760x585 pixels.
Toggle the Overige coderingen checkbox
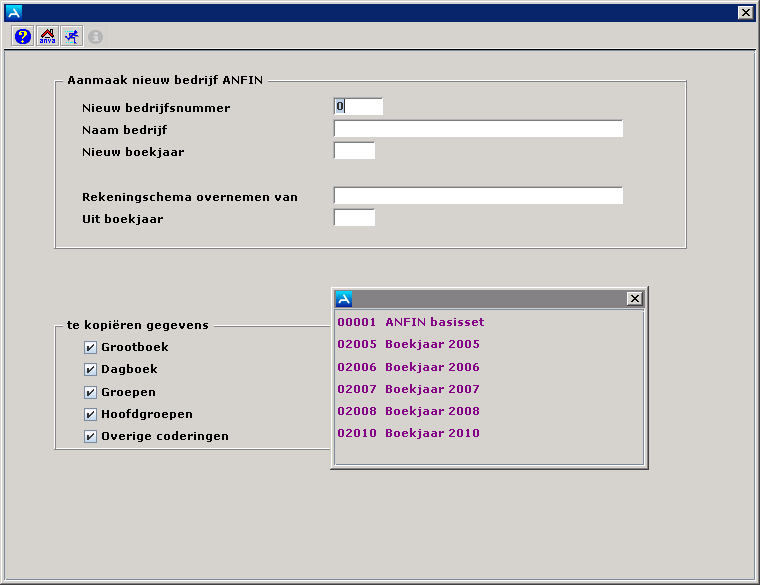point(91,436)
